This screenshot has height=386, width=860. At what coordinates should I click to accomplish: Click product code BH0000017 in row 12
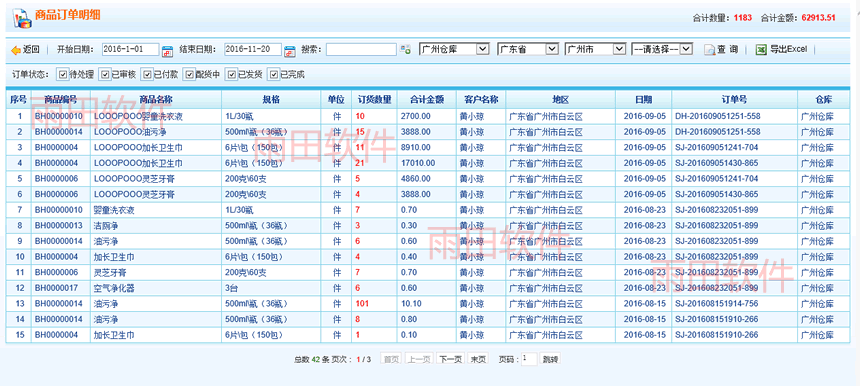pos(56,288)
